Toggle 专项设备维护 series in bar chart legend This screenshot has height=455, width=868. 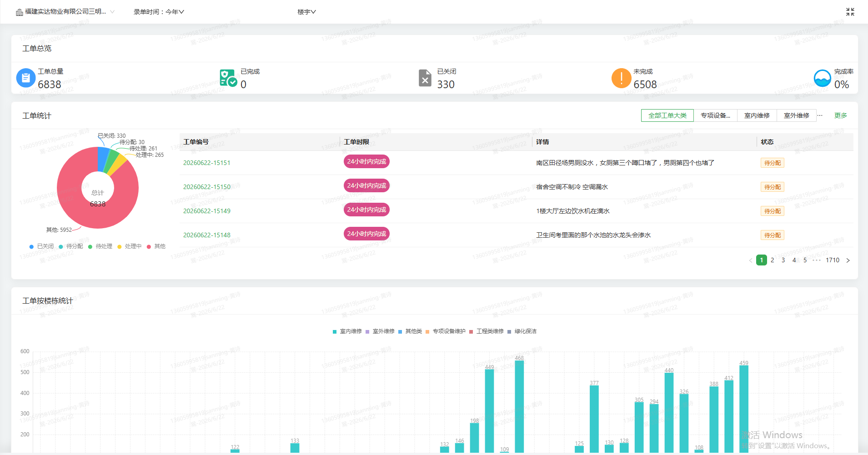(x=446, y=331)
